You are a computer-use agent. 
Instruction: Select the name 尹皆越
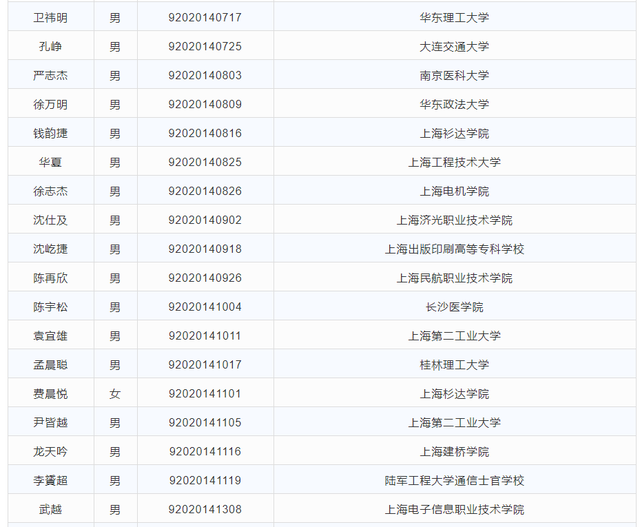pos(50,422)
